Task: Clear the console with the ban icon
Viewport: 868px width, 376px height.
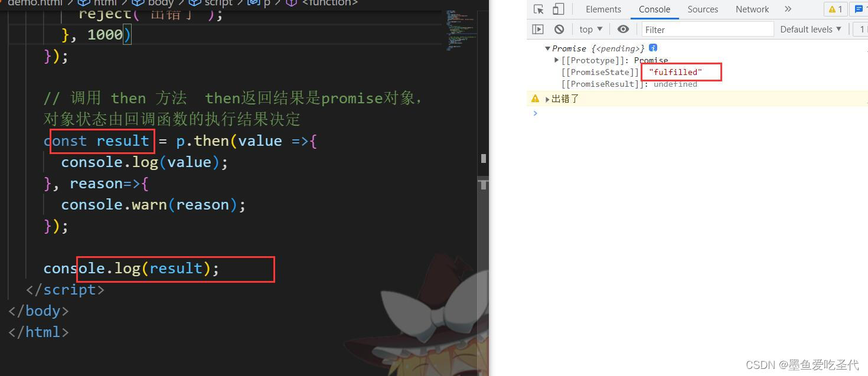Action: tap(559, 29)
